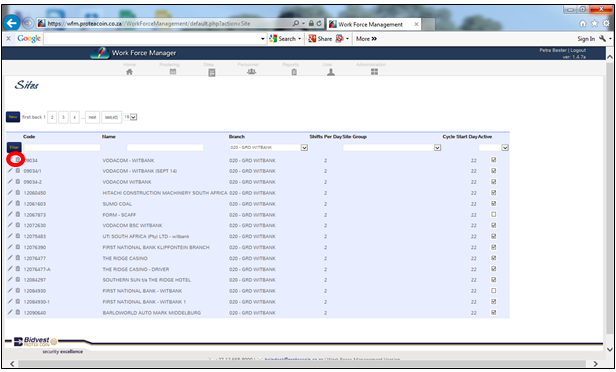Select the Work Force Management browser tab
Viewport: 616px width, 372px height.
pos(374,24)
